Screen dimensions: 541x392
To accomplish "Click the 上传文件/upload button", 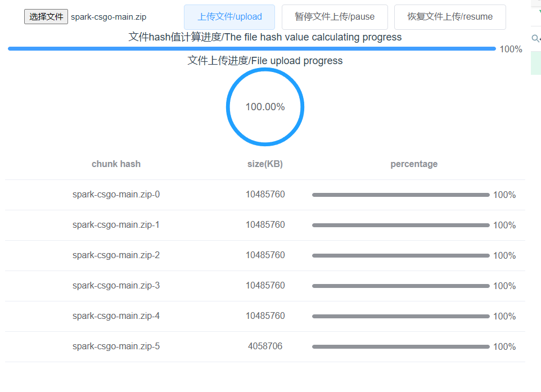I will point(229,17).
